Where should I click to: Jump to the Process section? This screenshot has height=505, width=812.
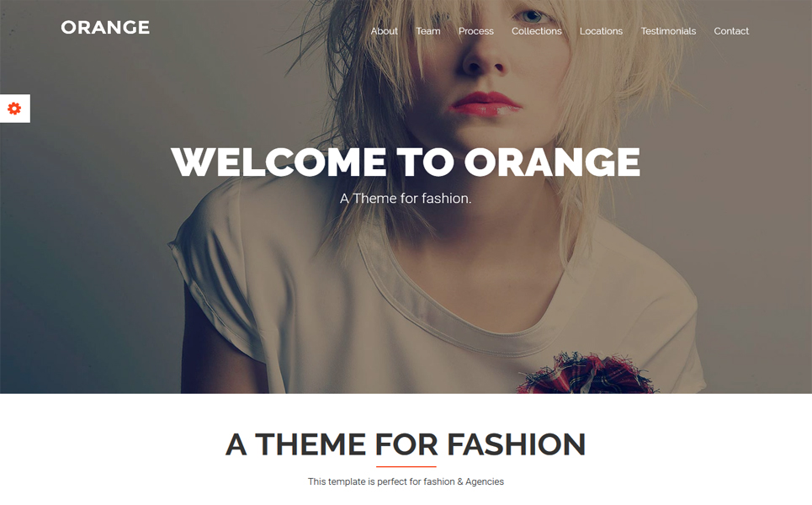(x=476, y=31)
